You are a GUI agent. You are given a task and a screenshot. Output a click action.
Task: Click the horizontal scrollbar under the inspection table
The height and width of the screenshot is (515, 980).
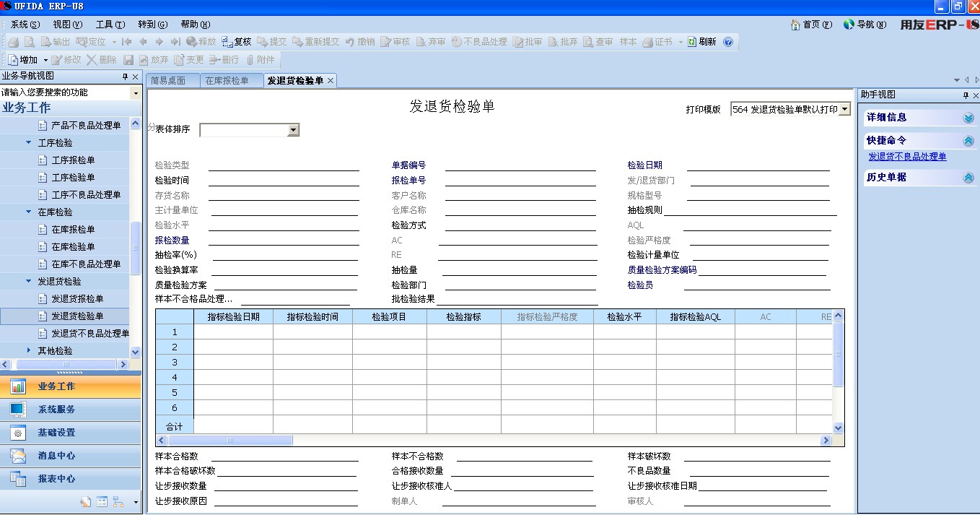click(494, 441)
